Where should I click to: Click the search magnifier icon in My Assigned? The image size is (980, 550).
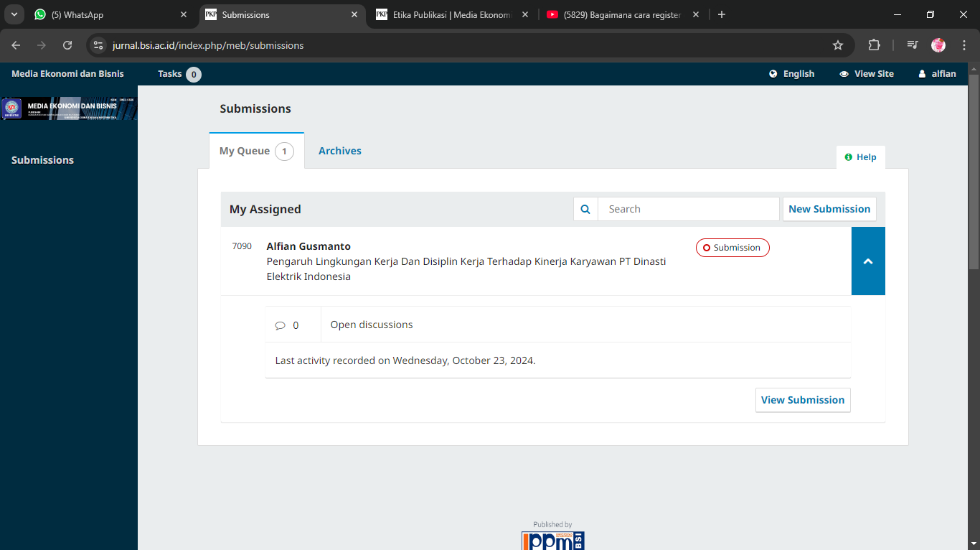pyautogui.click(x=585, y=209)
